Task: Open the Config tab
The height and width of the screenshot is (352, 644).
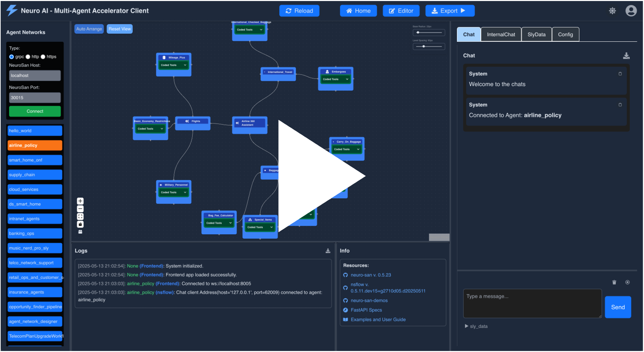Action: [566, 35]
